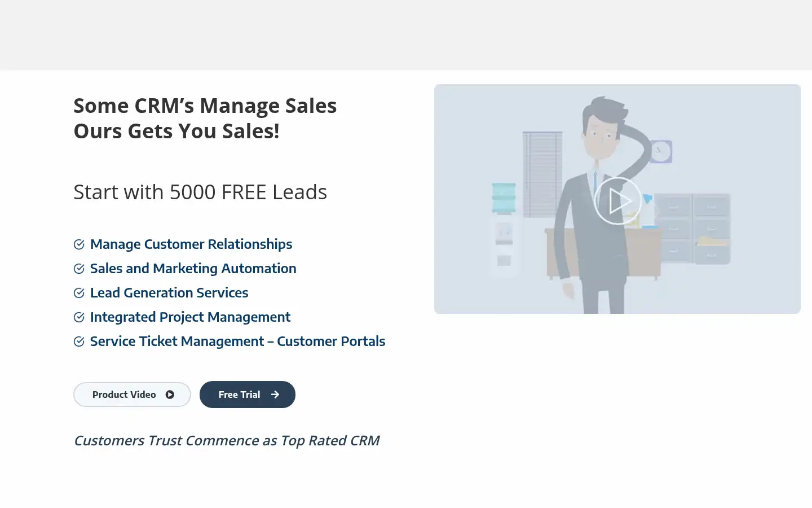This screenshot has width=812, height=508.
Task: Click Customers Trust Commence as Top Rated CRM text
Action: click(x=227, y=441)
